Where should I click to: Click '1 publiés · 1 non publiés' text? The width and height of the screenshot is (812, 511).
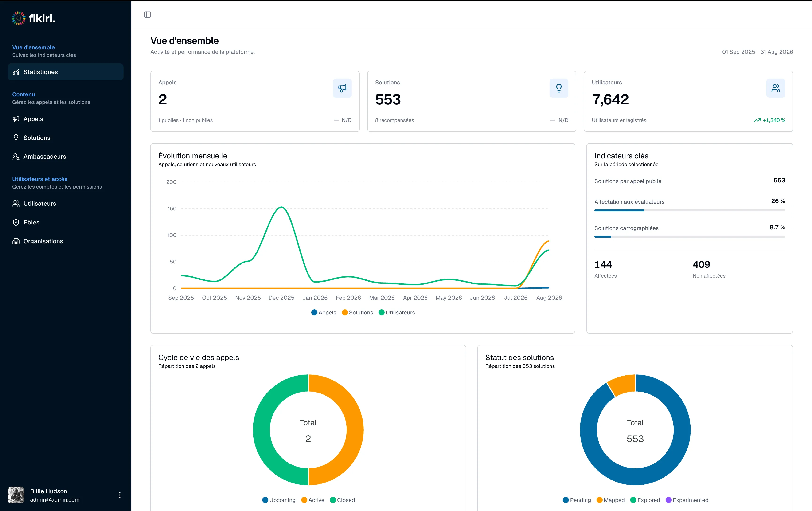(185, 120)
